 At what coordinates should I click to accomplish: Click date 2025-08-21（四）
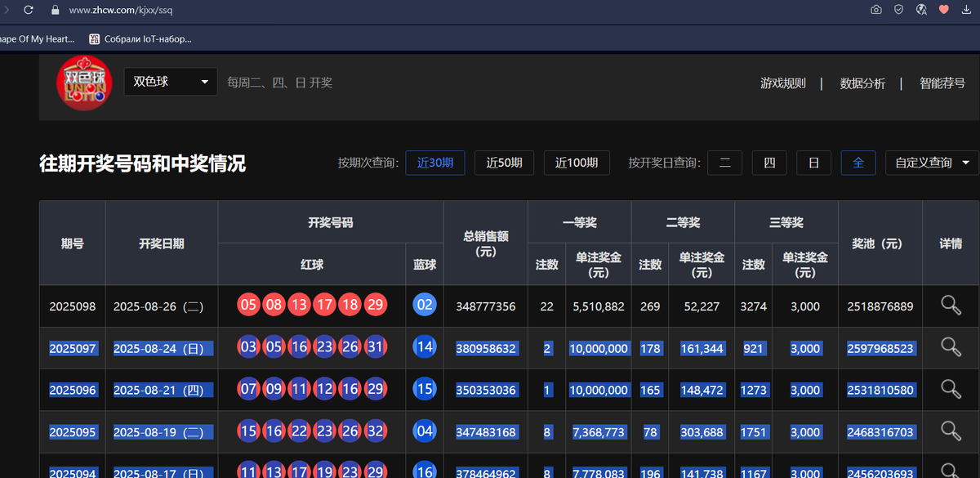[163, 390]
